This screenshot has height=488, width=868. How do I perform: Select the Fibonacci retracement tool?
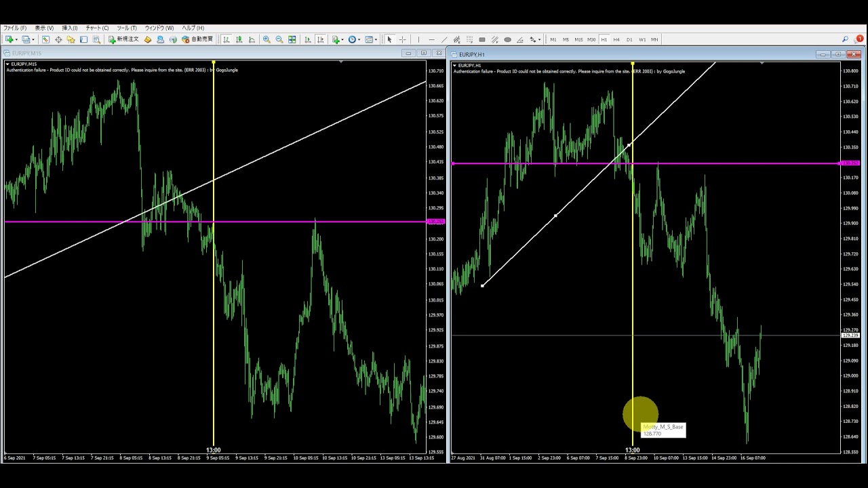469,39
